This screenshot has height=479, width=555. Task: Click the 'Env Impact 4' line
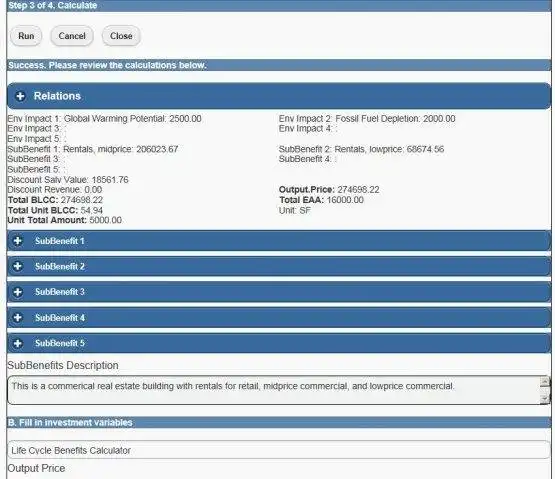click(308, 129)
